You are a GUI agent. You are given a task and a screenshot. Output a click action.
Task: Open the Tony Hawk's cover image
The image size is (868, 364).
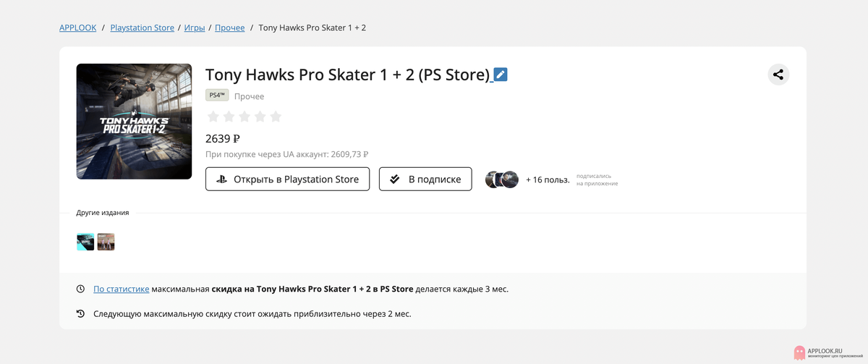pyautogui.click(x=134, y=122)
